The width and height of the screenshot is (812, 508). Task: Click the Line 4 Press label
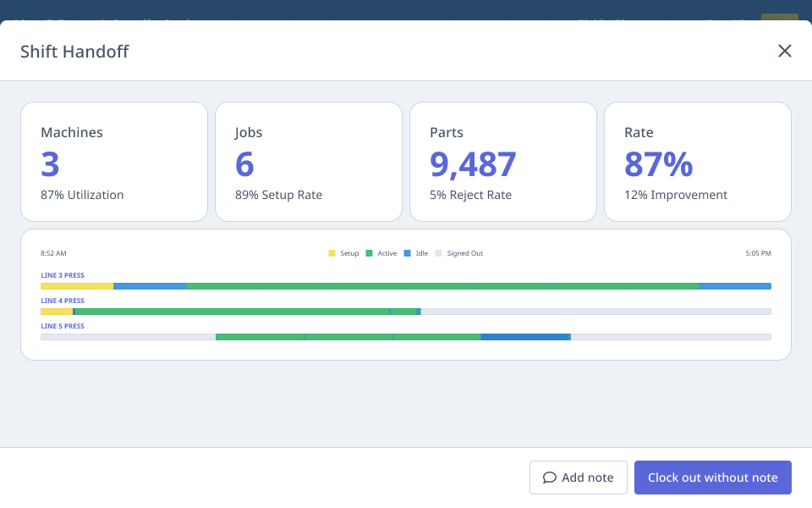[x=62, y=301]
